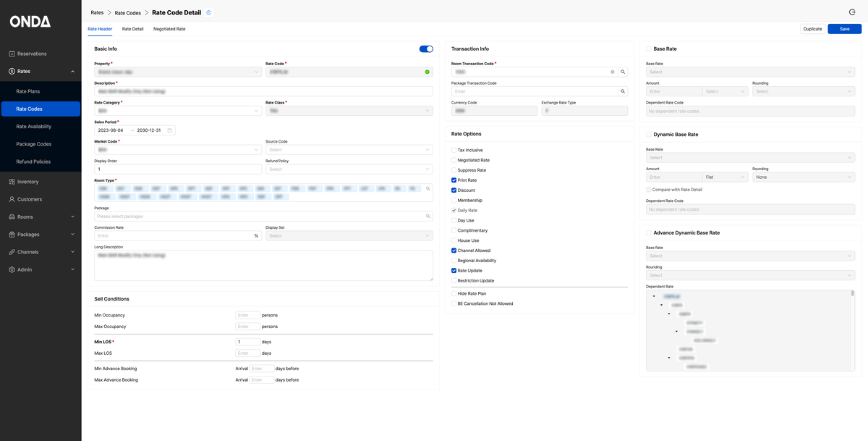Toggle the Basic Info active switch
The image size is (868, 441).
(x=426, y=49)
